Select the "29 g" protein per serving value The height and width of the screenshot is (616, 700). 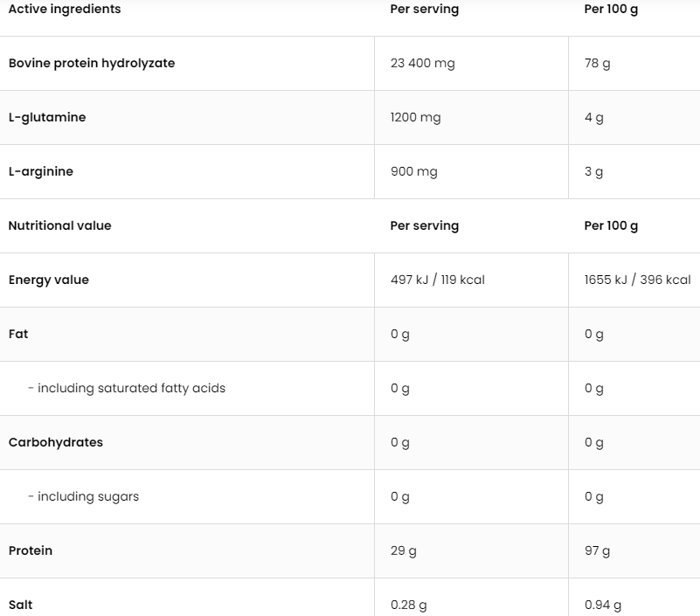[404, 550]
